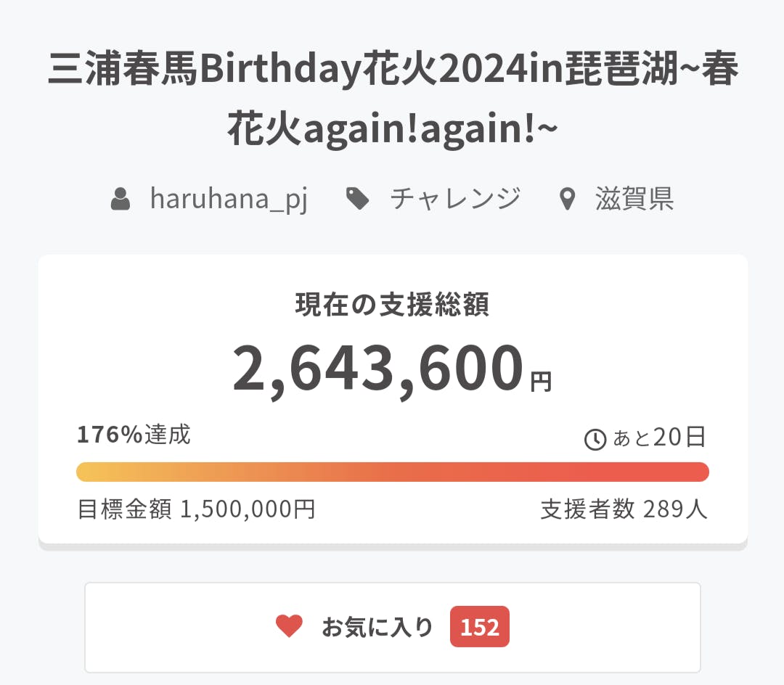Open the チャレンジ category link
The image size is (784, 685).
[x=455, y=199]
